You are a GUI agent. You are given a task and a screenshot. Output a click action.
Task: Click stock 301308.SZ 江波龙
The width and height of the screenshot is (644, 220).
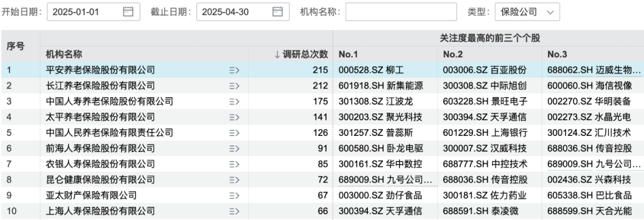376,101
